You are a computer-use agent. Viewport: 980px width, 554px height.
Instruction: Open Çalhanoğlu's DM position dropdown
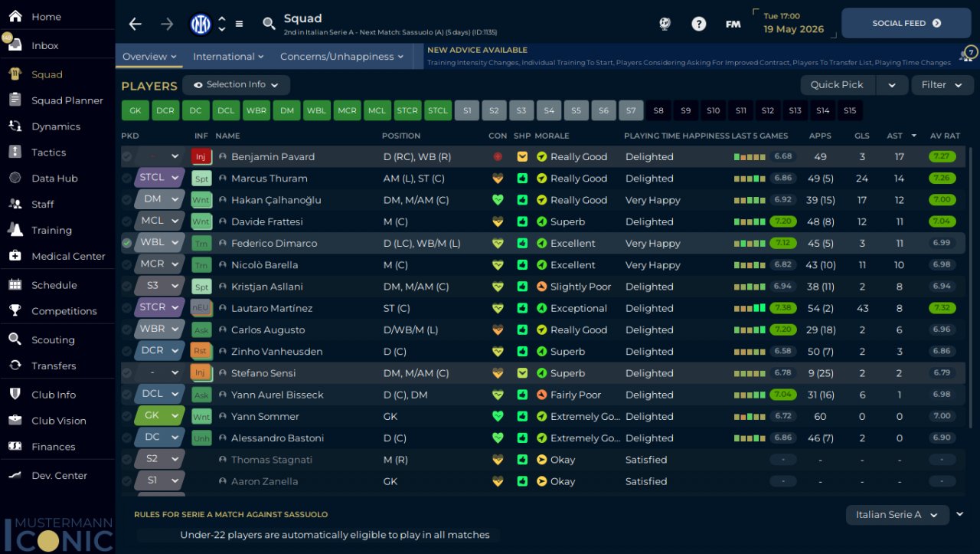click(x=160, y=200)
